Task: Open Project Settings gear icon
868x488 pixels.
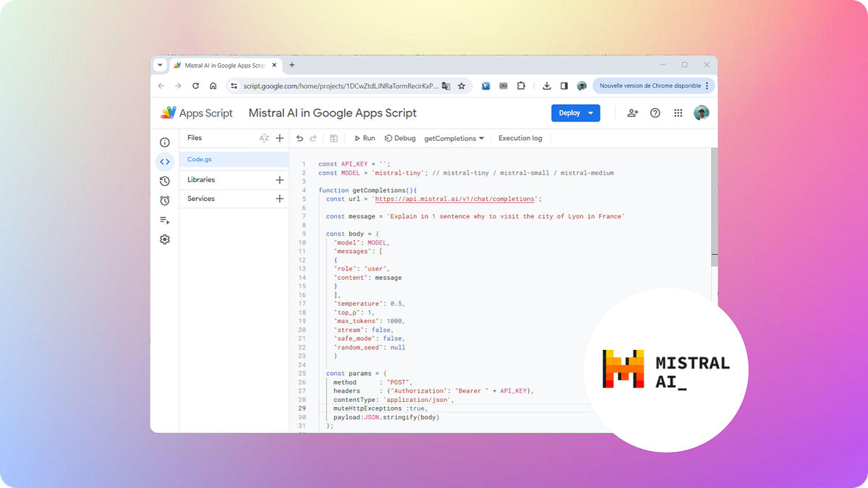Action: (x=165, y=239)
